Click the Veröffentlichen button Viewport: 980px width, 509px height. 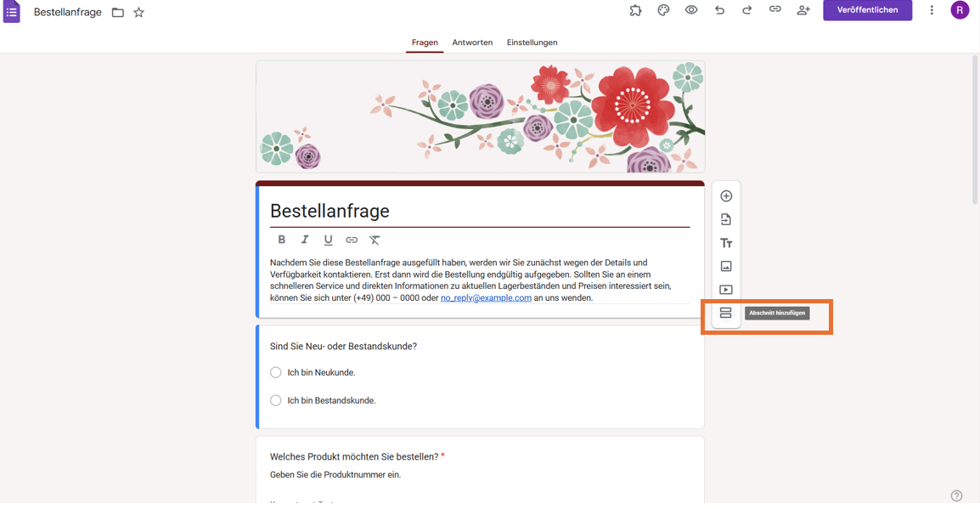click(x=867, y=10)
